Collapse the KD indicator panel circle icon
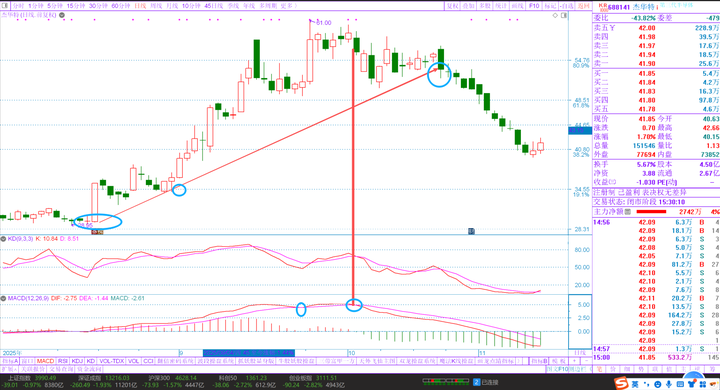The width and height of the screenshot is (720, 390). click(x=3, y=239)
